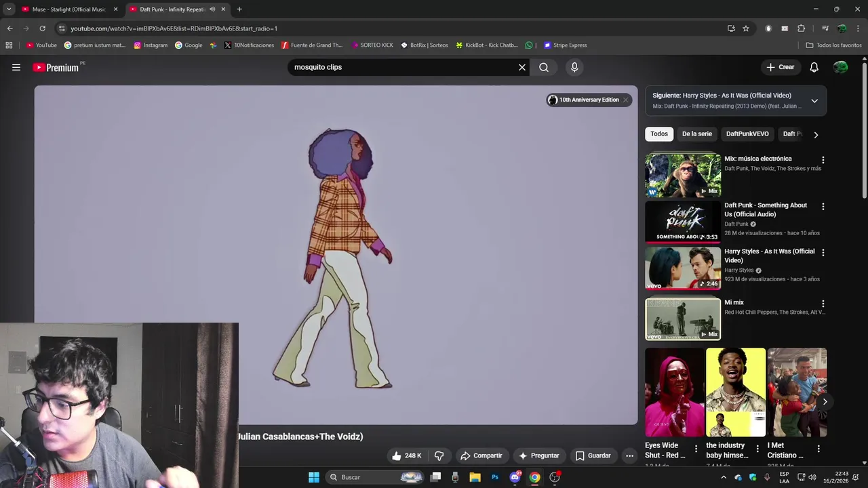Open the YouTube hamburger guide menu
The image size is (868, 488).
(16, 67)
